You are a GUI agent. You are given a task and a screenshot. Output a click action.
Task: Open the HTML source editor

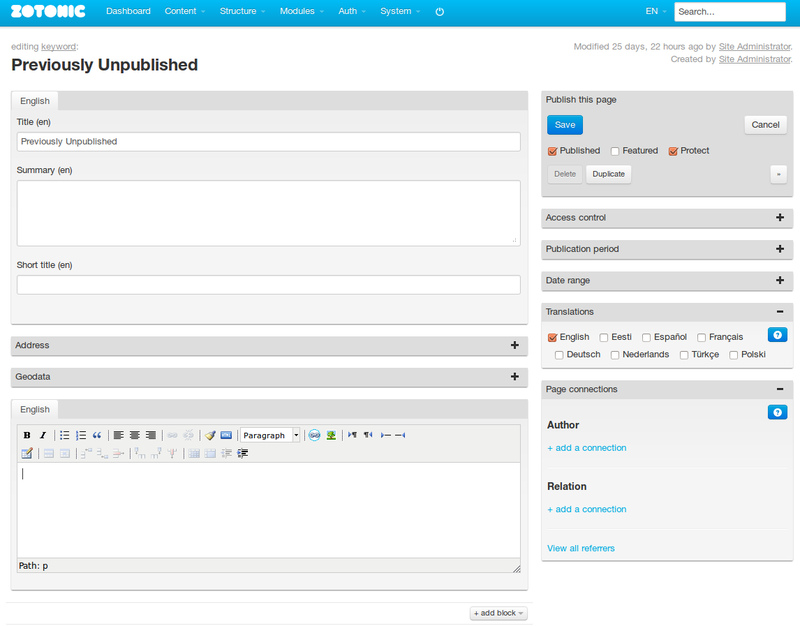point(226,435)
